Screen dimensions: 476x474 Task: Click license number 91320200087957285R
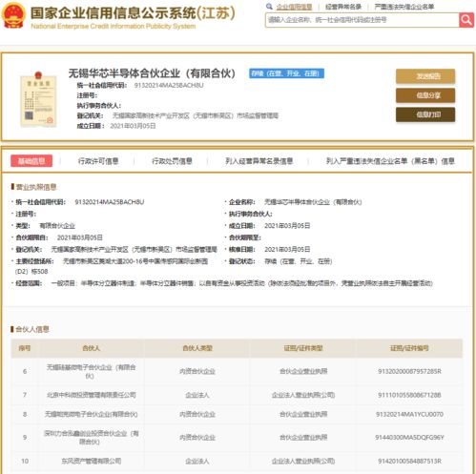(409, 371)
